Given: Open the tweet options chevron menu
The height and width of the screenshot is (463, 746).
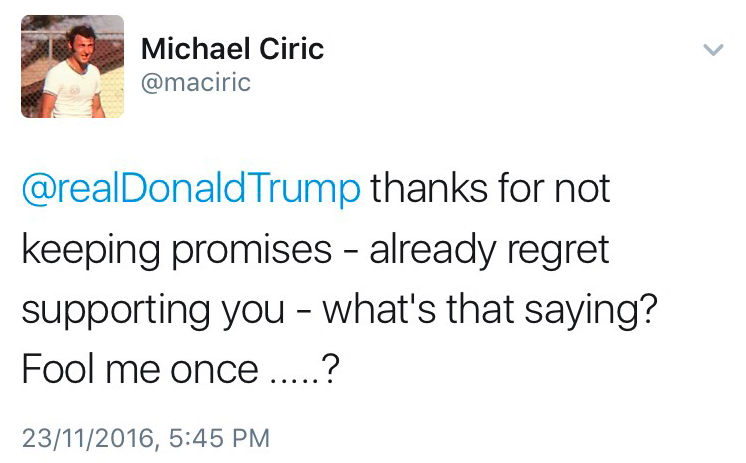Looking at the screenshot, I should 712,49.
